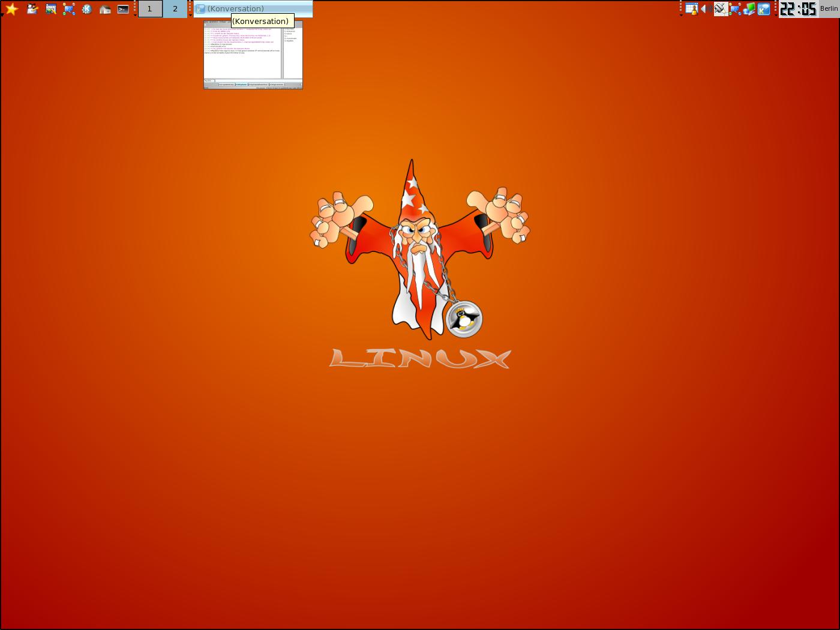
Task: Open the calendar reminder tray icon
Action: (692, 9)
